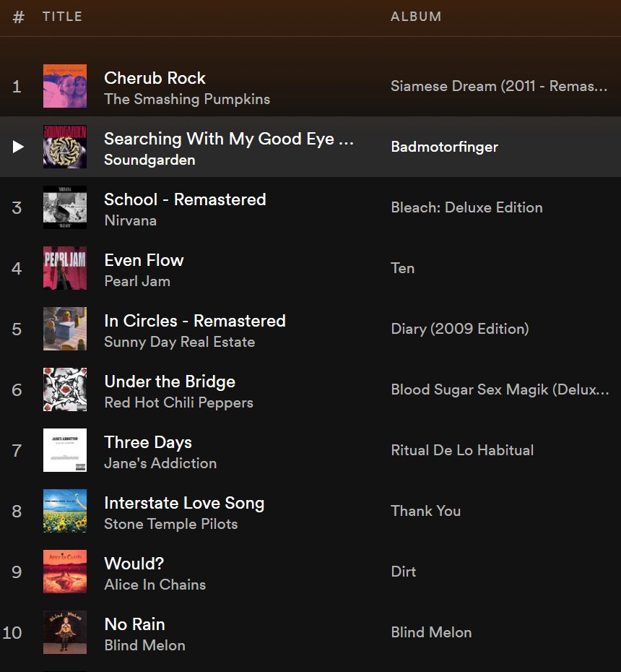Screen dimensions: 621x672
Task: Select In Circles - Remastered title
Action: coord(195,321)
